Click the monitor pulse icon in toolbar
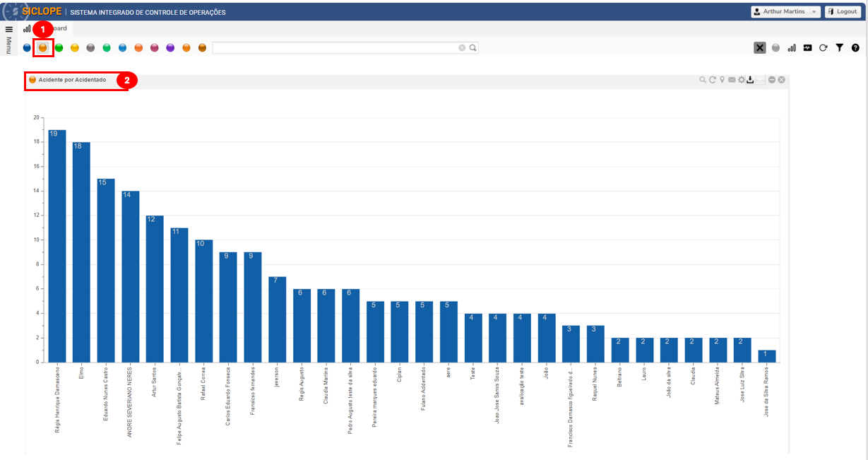The height and width of the screenshot is (460, 868). pyautogui.click(x=807, y=48)
